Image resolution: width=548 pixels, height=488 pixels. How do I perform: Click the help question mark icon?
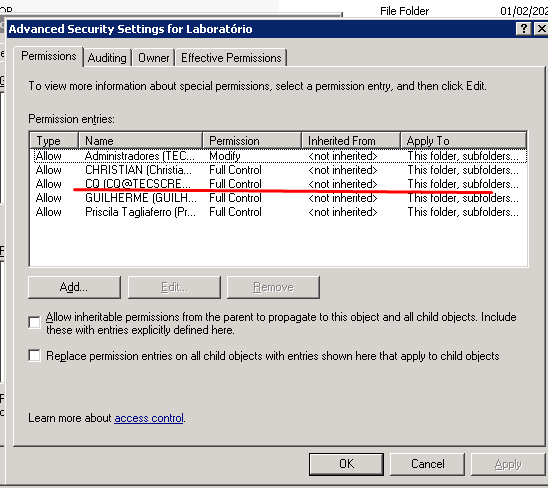[524, 29]
